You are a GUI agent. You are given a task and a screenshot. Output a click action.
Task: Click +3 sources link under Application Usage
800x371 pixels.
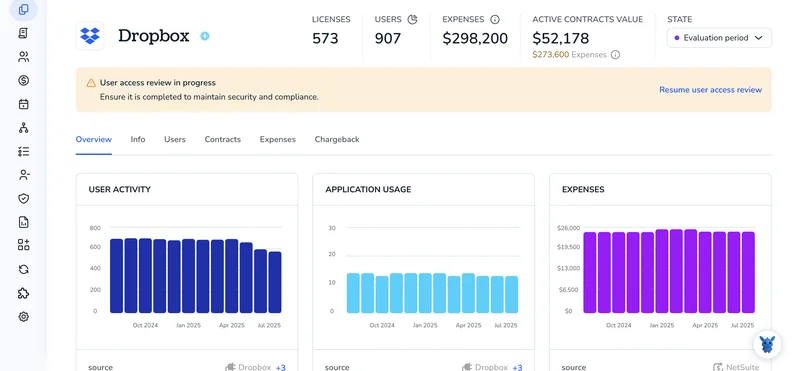click(517, 367)
